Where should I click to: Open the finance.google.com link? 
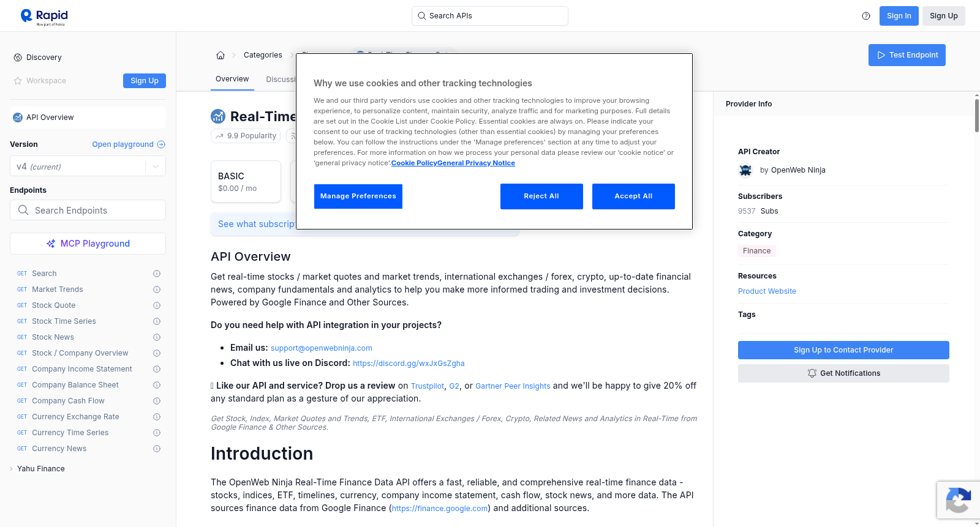click(x=440, y=509)
